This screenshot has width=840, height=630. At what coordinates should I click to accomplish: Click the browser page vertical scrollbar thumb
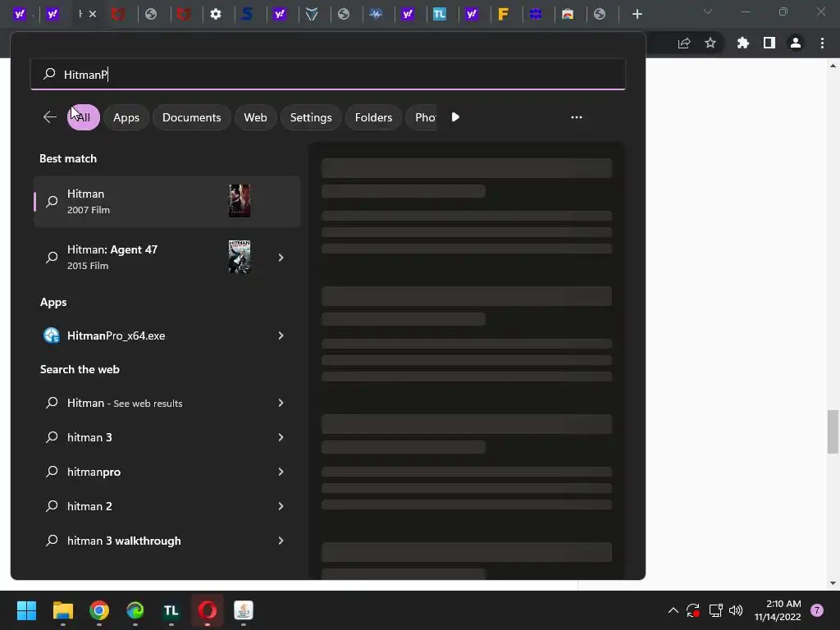pyautogui.click(x=833, y=431)
